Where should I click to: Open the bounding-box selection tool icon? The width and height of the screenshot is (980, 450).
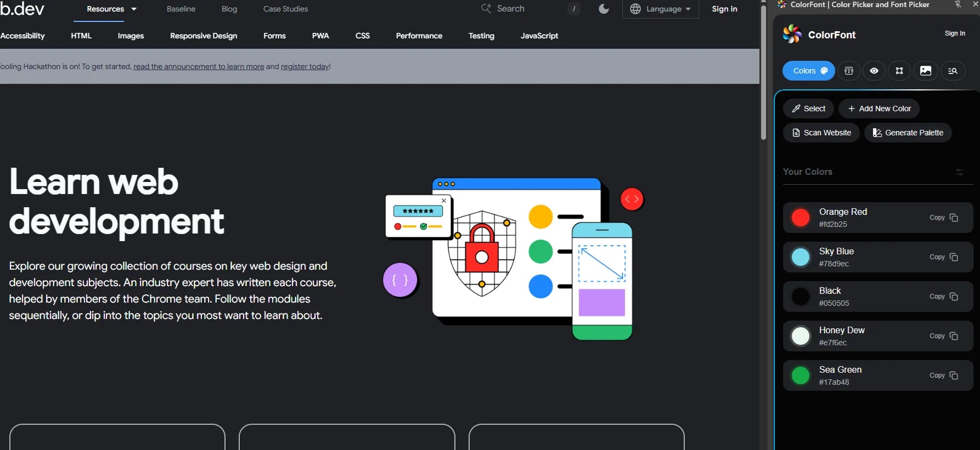pyautogui.click(x=899, y=71)
